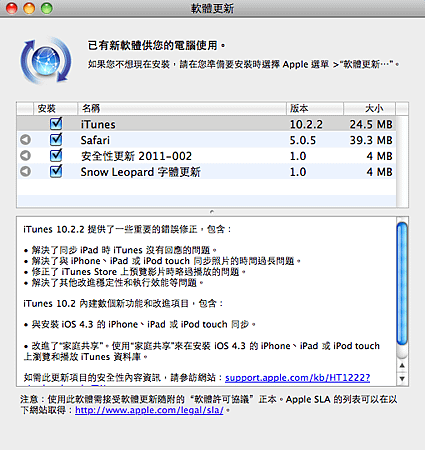Click the 24.5 MB size cell
Image resolution: width=425 pixels, height=450 pixels.
pos(371,124)
